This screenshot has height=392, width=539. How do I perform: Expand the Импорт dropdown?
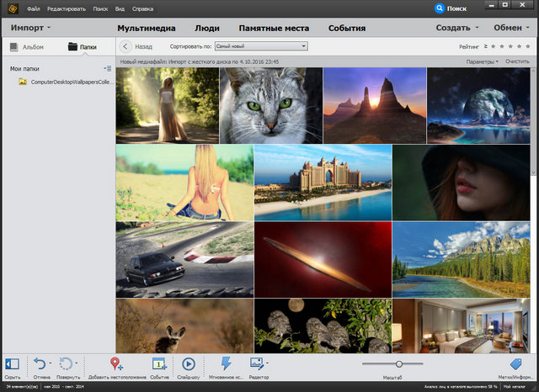coord(32,28)
